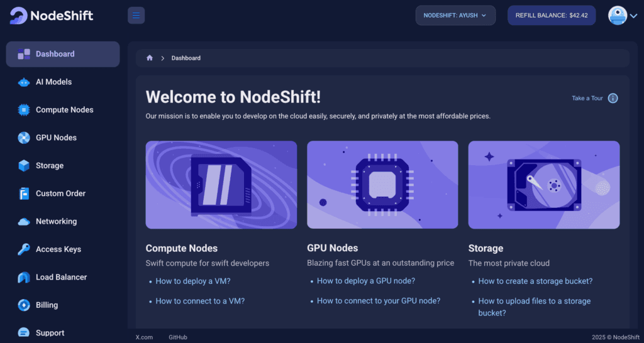Open 'How to connect to your GPU node?' link
Image resolution: width=644 pixels, height=343 pixels.
click(x=379, y=301)
